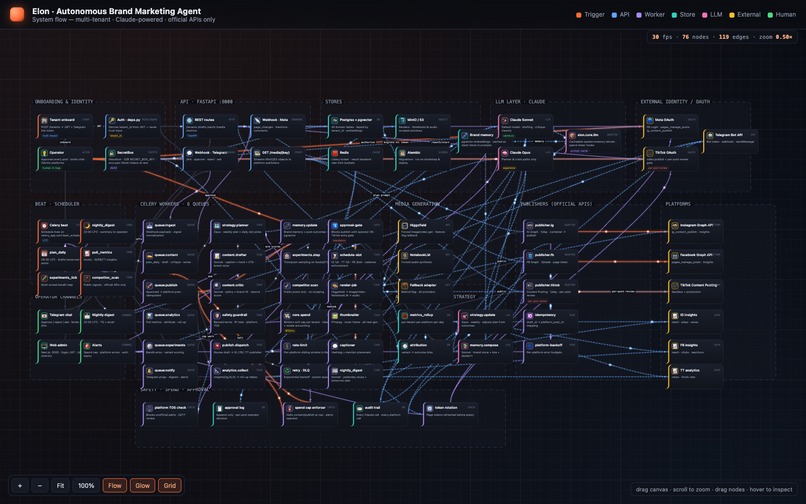The image size is (806, 504).
Task: Click the orange Trigger legend swatch
Action: point(579,15)
